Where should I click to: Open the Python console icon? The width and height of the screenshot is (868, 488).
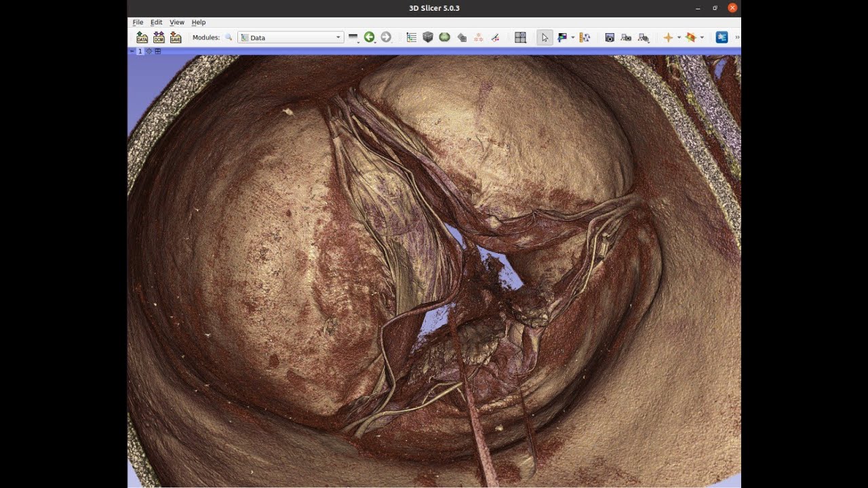722,37
